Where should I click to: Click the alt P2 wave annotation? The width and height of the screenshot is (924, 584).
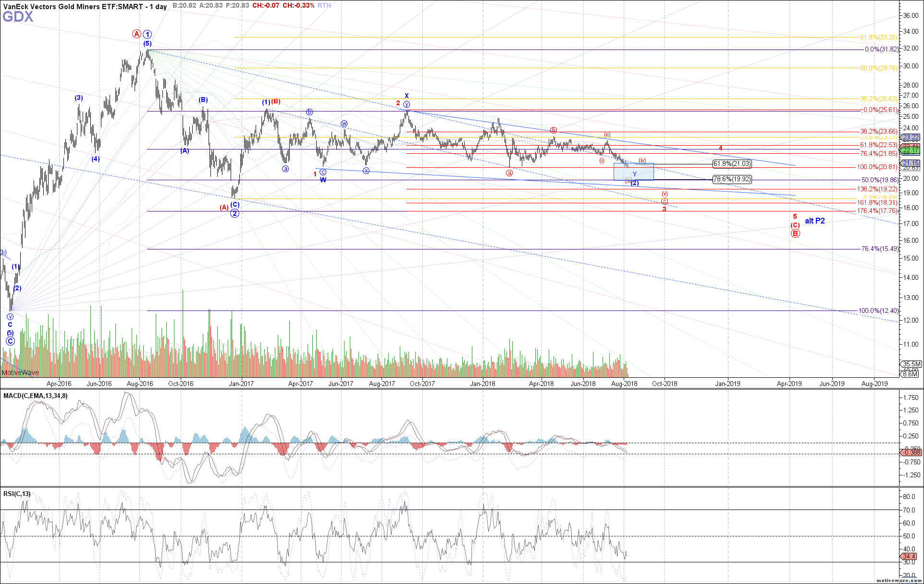point(815,221)
